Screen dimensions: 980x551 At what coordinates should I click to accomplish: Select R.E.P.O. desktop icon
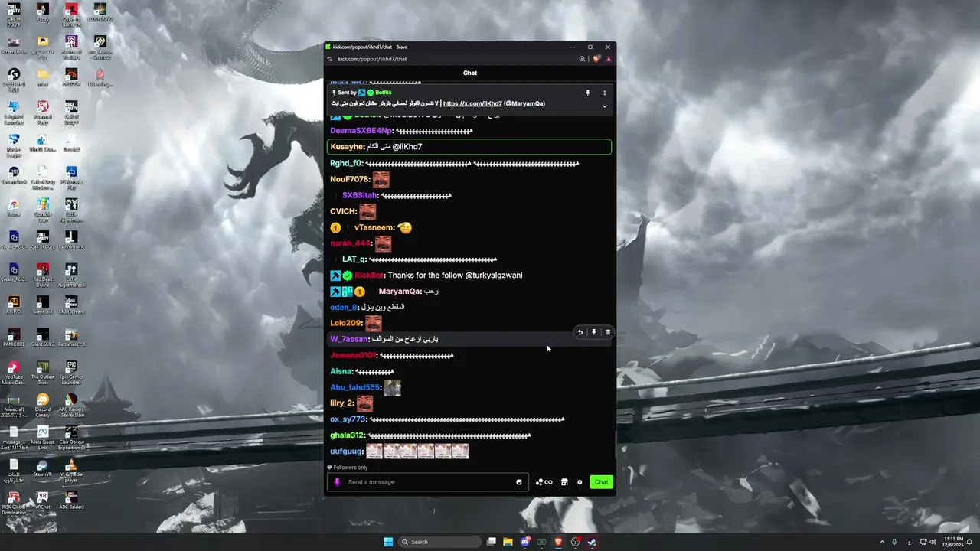point(14,305)
